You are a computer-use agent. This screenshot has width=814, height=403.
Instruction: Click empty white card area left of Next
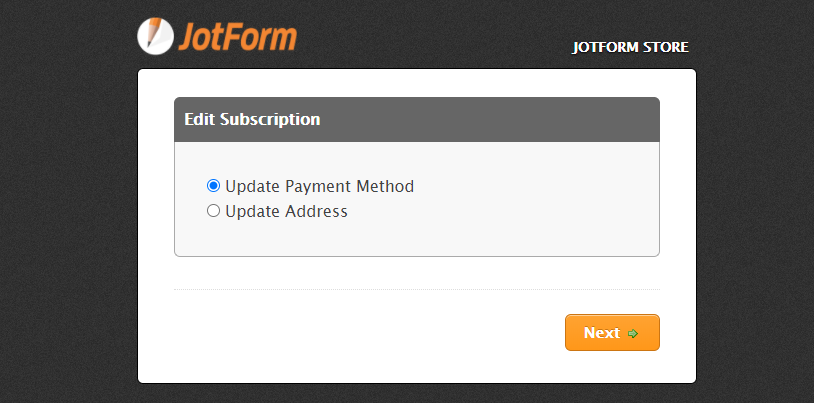[x=360, y=334]
